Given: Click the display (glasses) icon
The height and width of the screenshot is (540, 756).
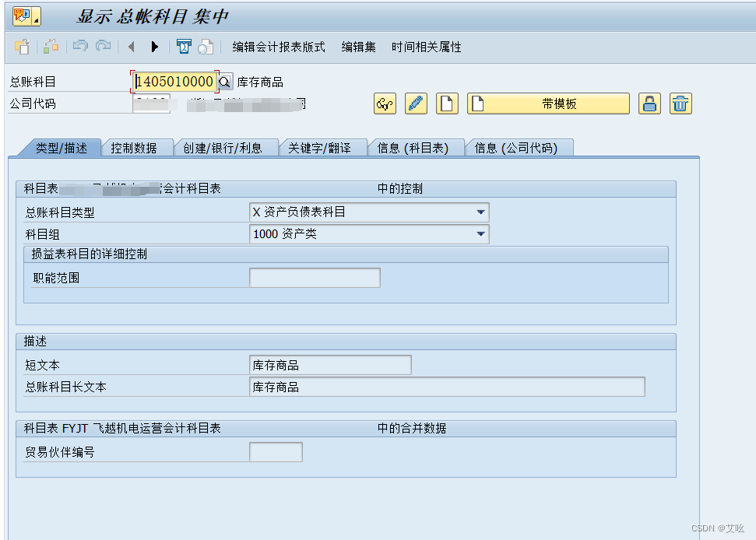Looking at the screenshot, I should pos(385,103).
